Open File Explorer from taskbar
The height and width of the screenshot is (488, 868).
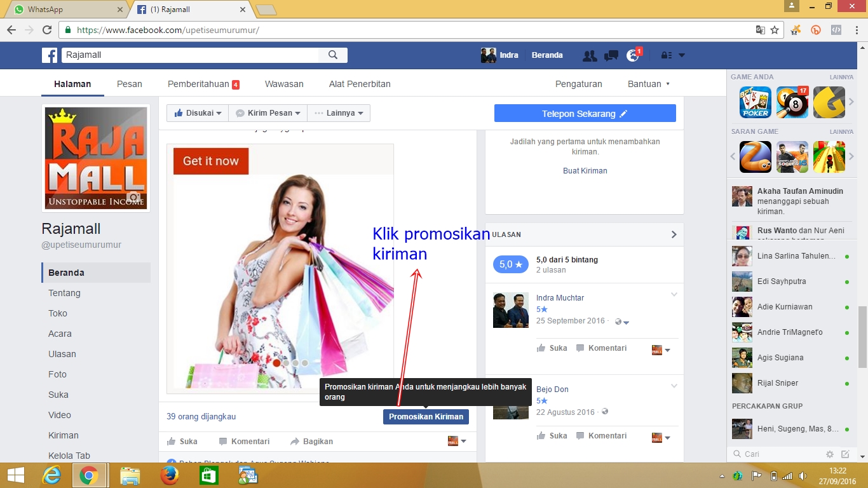130,475
